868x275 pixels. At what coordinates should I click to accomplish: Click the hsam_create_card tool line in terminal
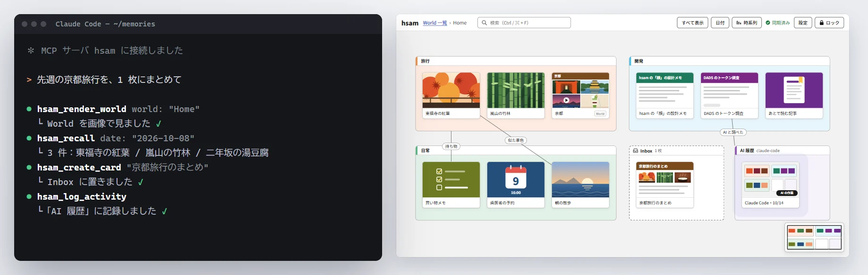pyautogui.click(x=117, y=167)
